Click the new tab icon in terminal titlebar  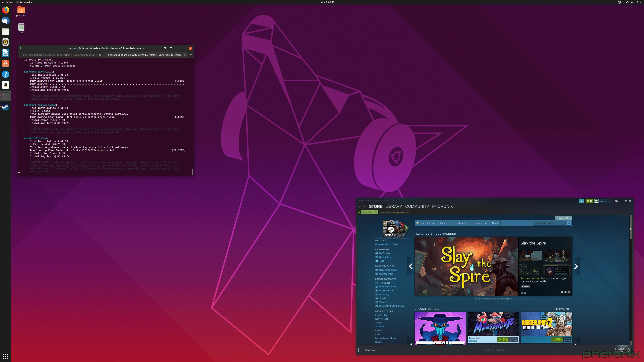tap(165, 48)
